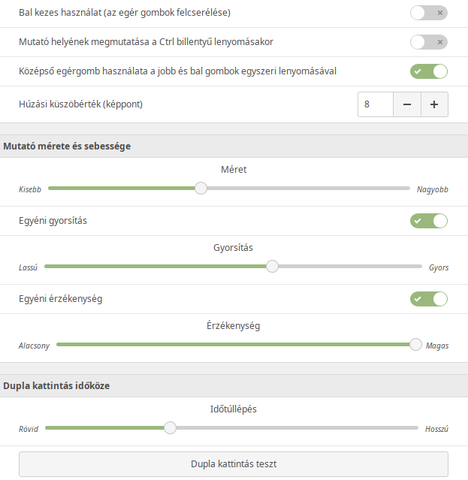
Task: Toggle Mutató helyének megmutatása Ctrl switch
Action: click(x=429, y=42)
